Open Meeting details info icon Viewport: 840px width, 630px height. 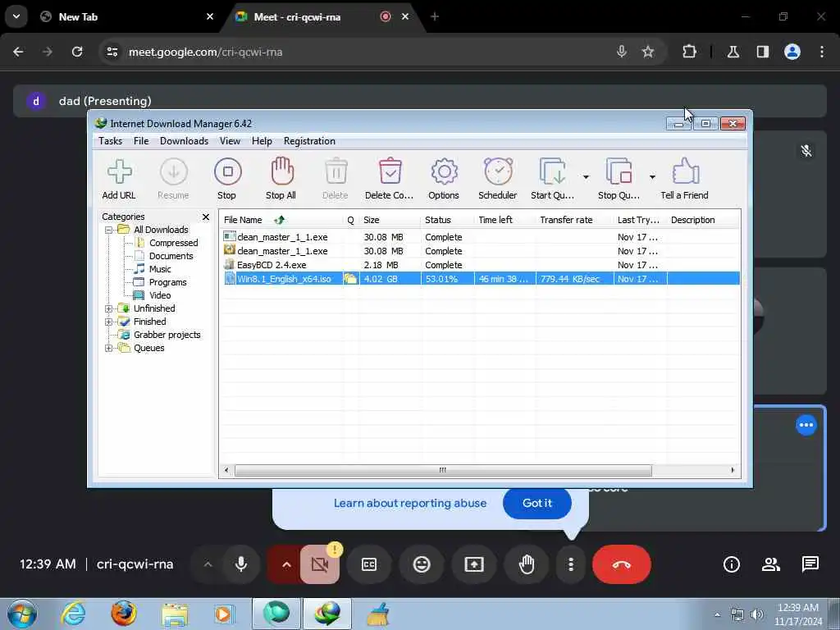tap(731, 564)
